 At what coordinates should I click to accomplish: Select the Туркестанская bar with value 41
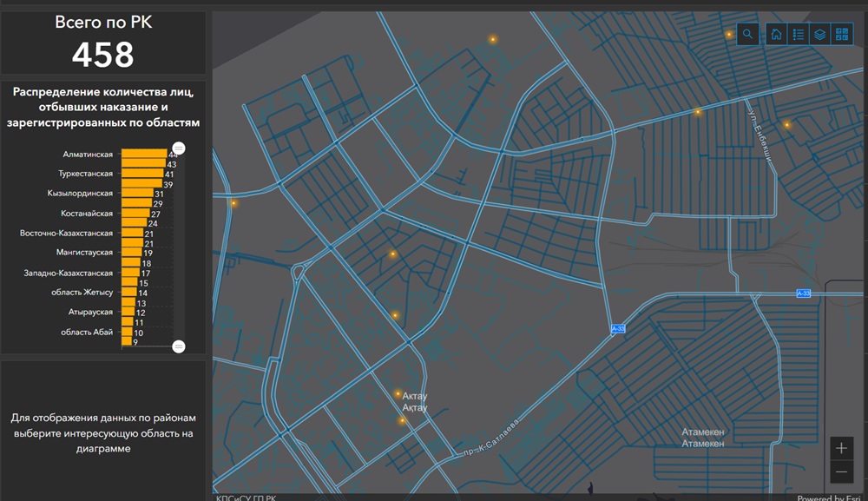click(x=141, y=174)
